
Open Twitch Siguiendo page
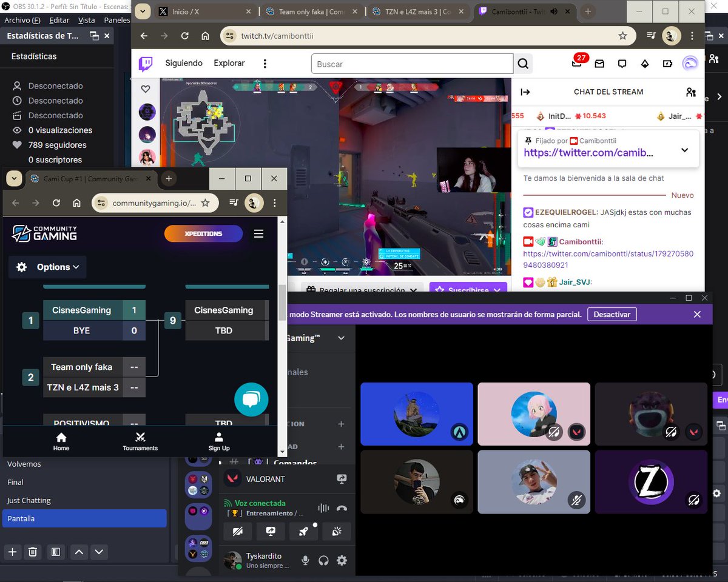tap(184, 63)
